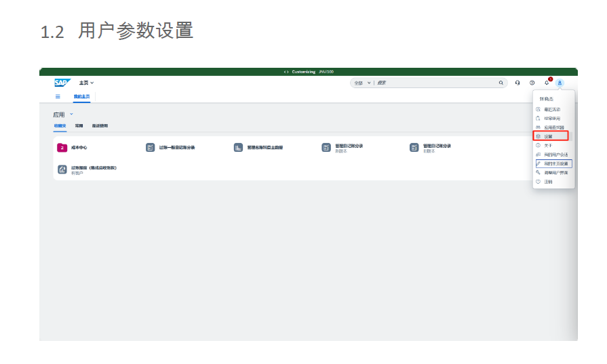
Task: Select the 收藏夹 tab
Action: [60, 126]
